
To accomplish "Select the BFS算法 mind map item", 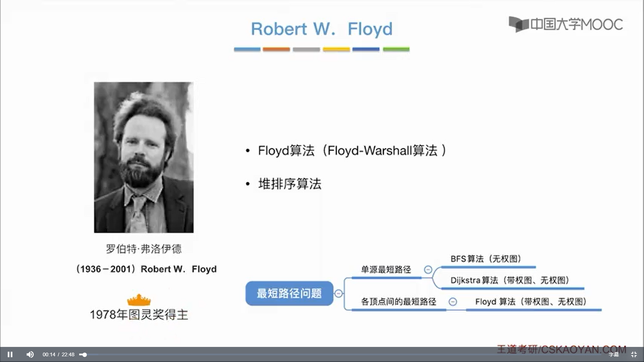I will click(485, 259).
